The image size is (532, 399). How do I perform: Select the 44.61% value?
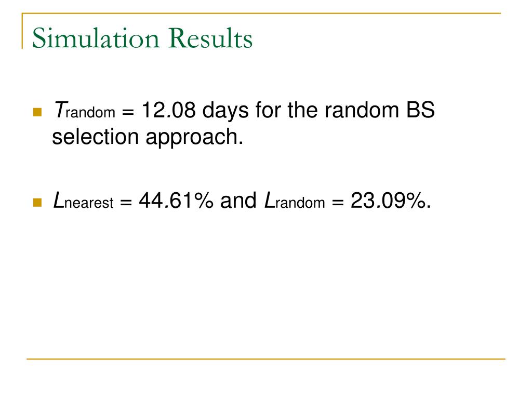click(x=176, y=201)
